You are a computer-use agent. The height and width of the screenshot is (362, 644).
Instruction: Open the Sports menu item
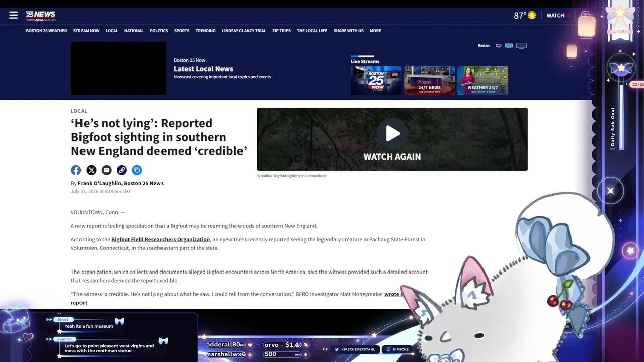tap(182, 31)
